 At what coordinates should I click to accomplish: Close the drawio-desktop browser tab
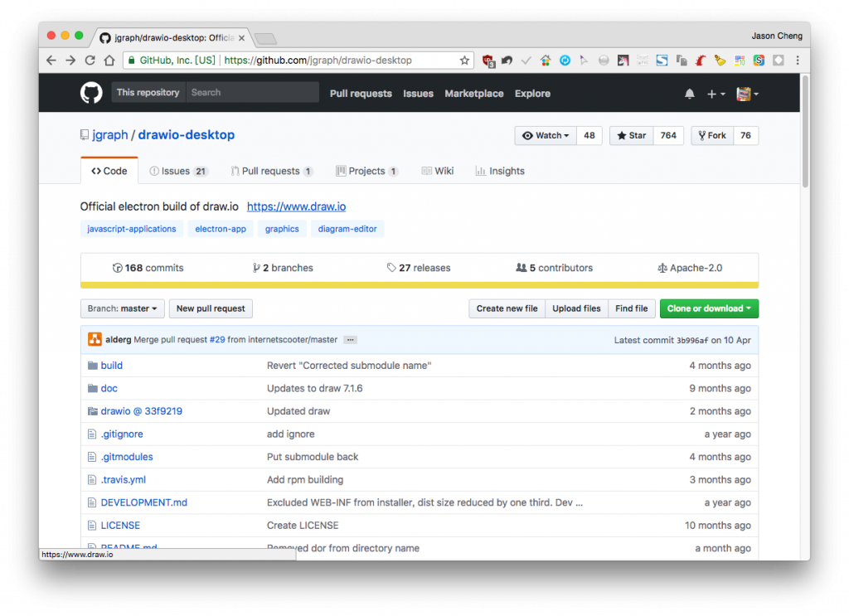click(x=241, y=38)
